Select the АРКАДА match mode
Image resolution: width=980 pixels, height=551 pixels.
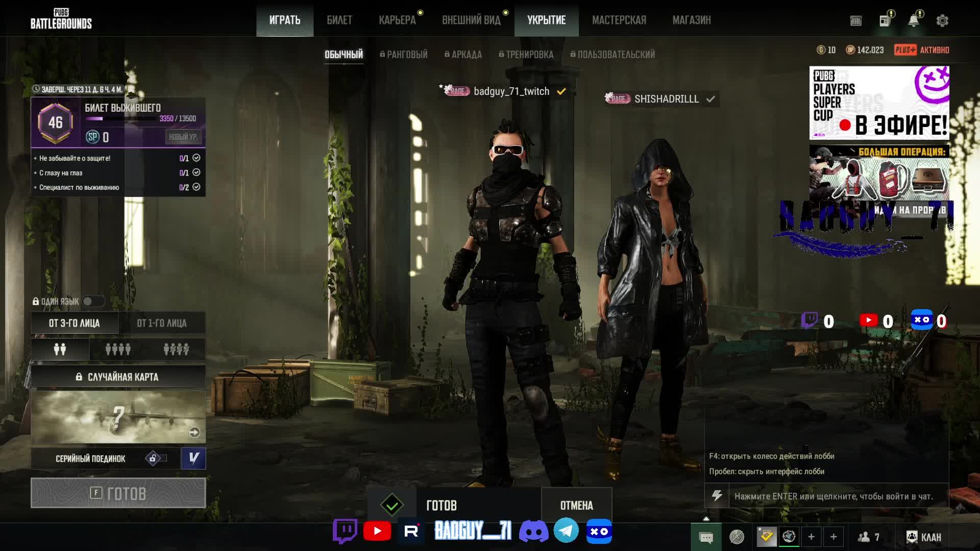click(x=463, y=54)
